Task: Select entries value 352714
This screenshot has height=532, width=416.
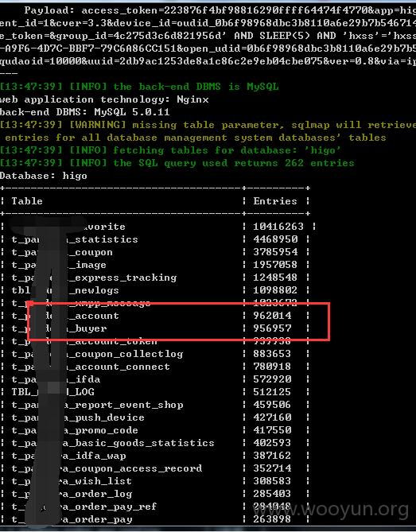Action: [x=272, y=468]
